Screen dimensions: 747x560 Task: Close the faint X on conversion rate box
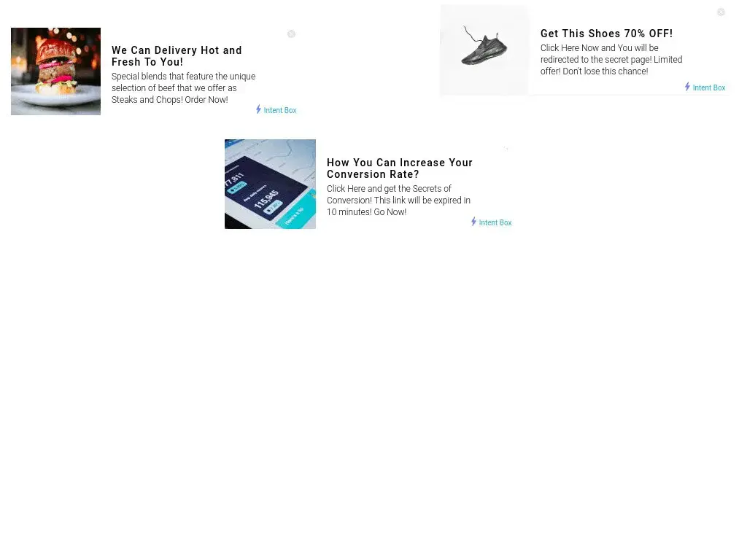pos(506,149)
